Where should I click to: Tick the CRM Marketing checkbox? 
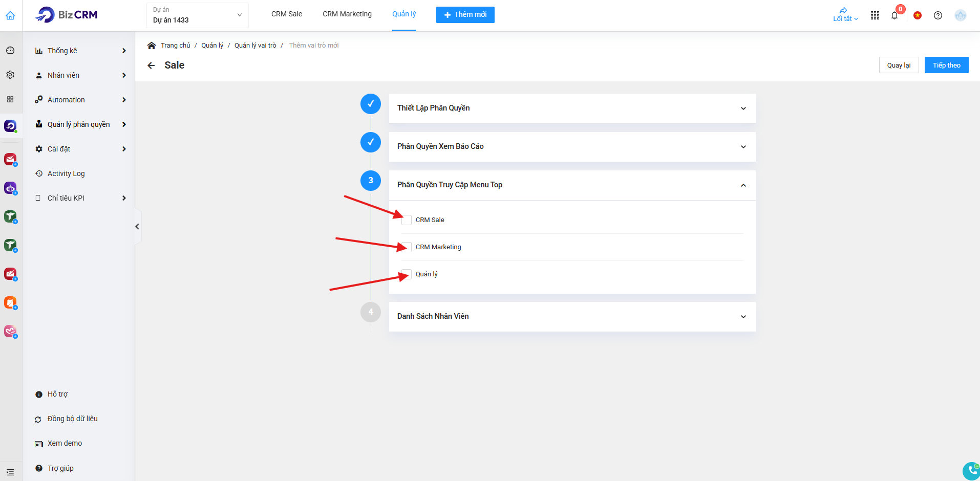click(407, 247)
